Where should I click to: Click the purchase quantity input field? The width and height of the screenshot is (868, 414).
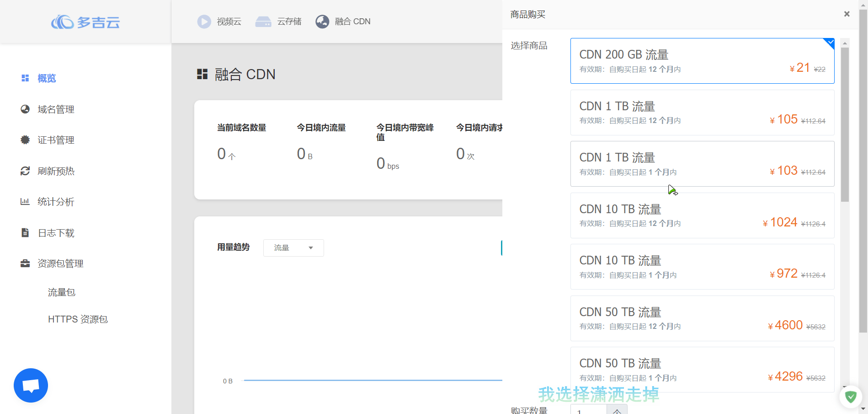pyautogui.click(x=589, y=411)
